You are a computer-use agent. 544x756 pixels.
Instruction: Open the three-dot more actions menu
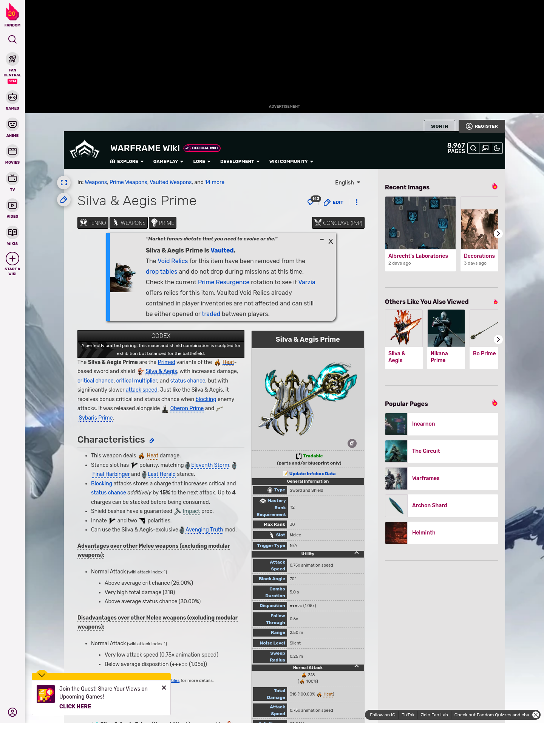(x=357, y=202)
